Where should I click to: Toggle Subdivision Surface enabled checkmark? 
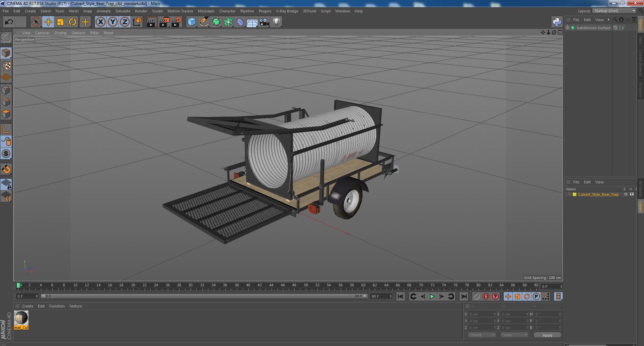(x=623, y=28)
